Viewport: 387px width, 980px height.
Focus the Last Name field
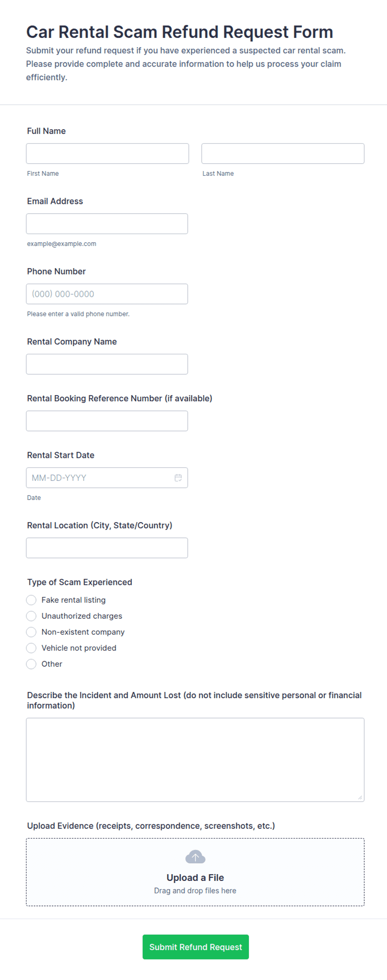click(x=283, y=154)
